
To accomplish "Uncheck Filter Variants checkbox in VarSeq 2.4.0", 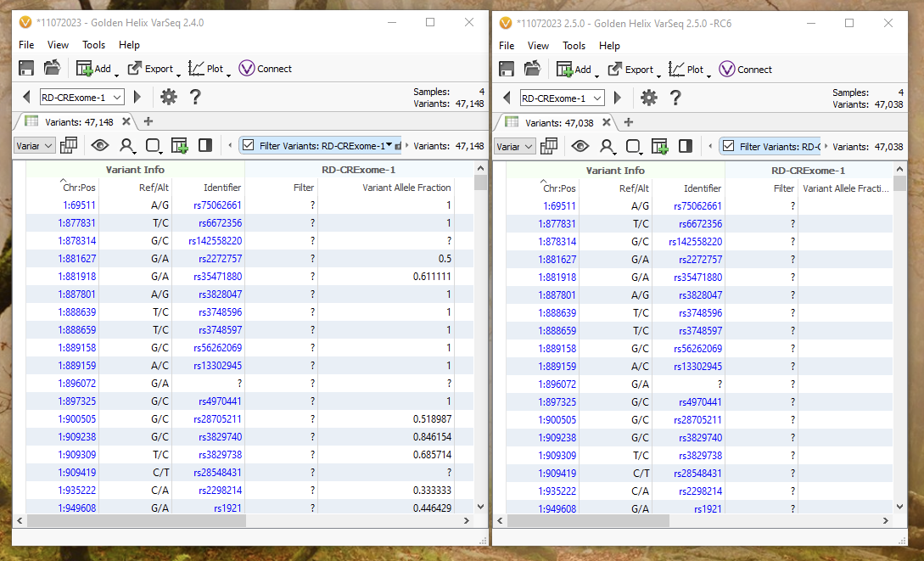I will click(248, 145).
